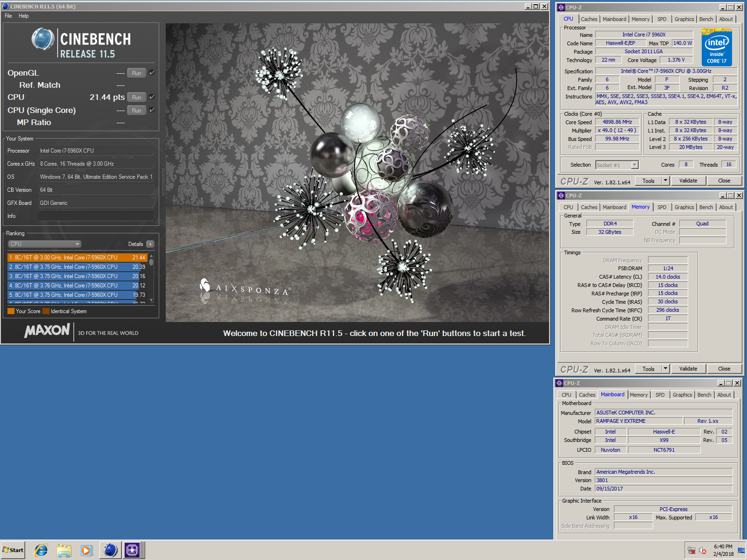Click the Show Desktop tray icon
The image size is (747, 560).
741,551
